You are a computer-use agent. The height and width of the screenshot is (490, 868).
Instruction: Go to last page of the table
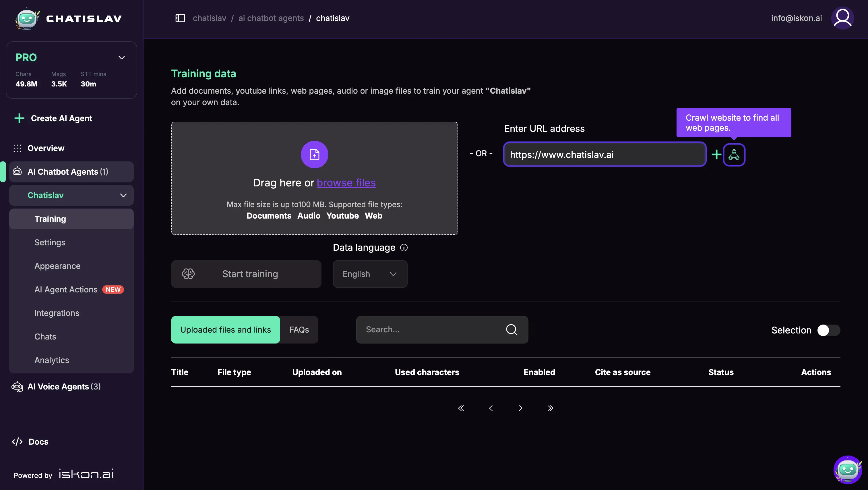(550, 408)
